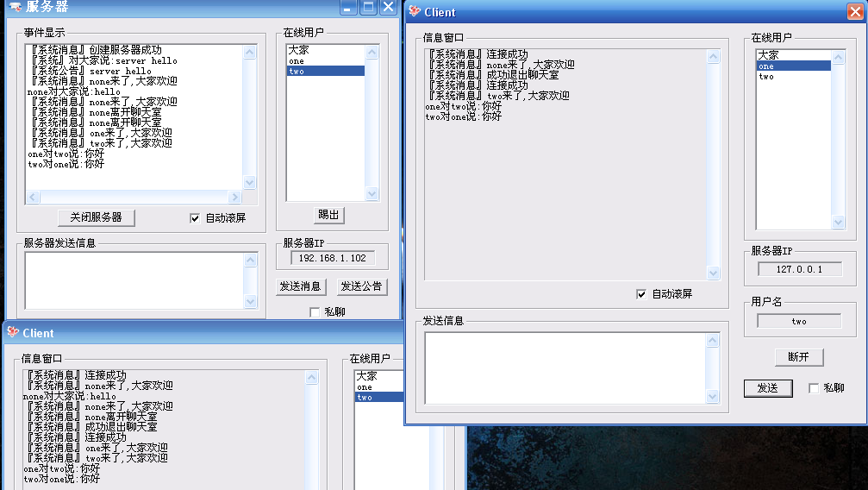The width and height of the screenshot is (868, 490).
Task: Click the 踢出 button to kick user
Action: pos(328,215)
